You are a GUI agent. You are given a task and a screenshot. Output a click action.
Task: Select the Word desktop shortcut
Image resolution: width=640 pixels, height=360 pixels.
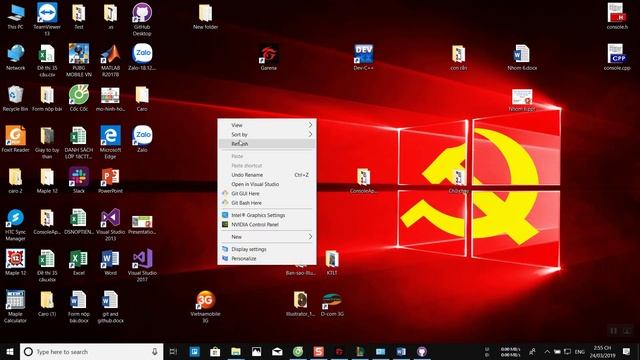110,262
